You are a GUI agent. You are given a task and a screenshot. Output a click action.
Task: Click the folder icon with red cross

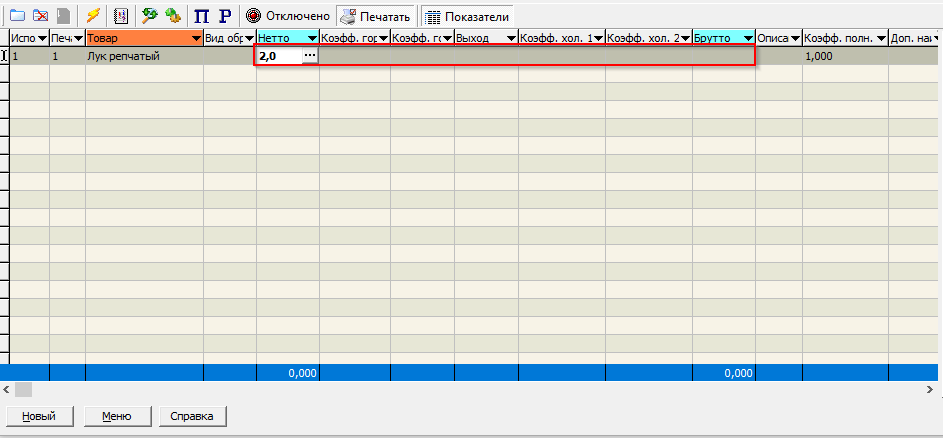[40, 16]
